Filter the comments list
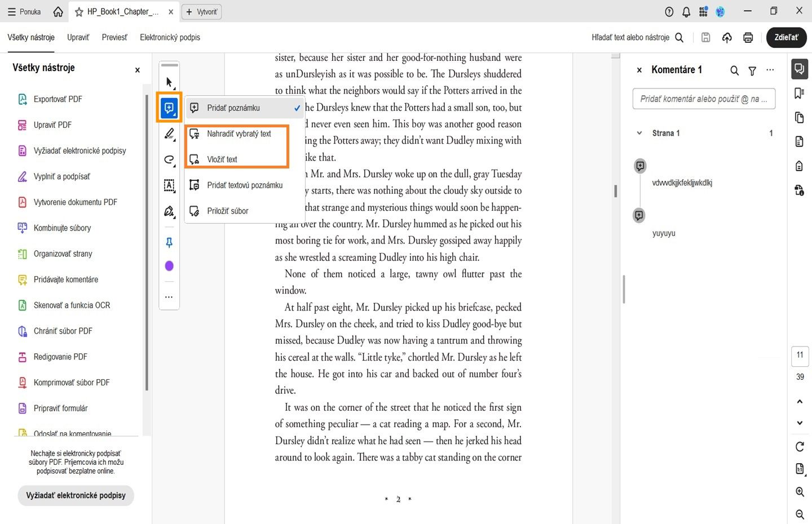Screen dimensions: 812x524 point(752,70)
